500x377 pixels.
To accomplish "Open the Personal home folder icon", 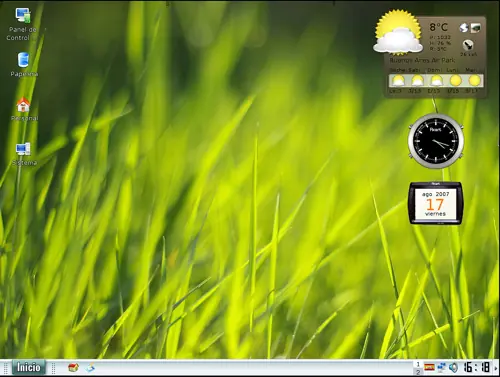I will pyautogui.click(x=23, y=105).
